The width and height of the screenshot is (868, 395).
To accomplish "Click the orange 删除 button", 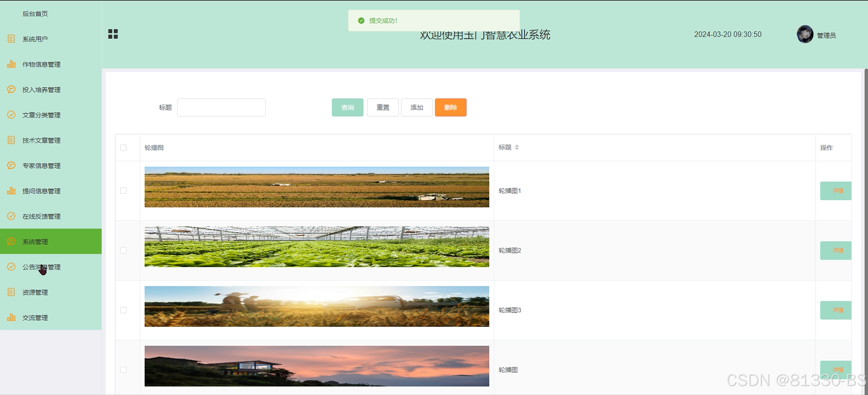I will coord(450,108).
